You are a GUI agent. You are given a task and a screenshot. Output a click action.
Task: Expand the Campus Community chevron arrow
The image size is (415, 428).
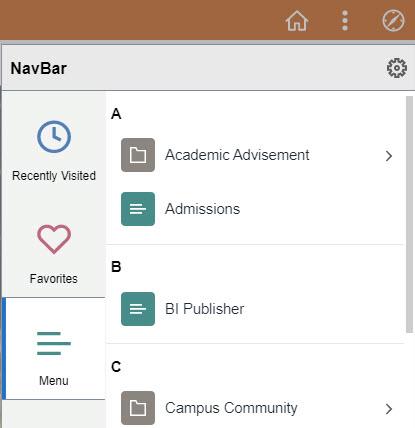389,409
